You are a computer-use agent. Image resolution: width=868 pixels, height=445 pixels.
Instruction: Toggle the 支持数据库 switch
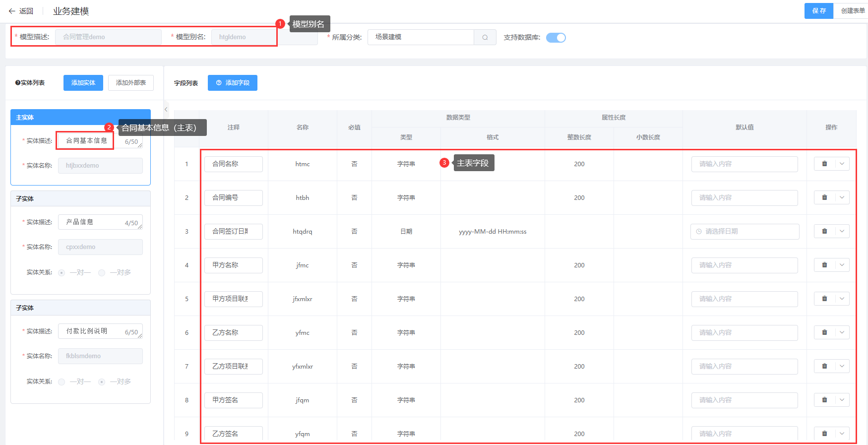pos(556,38)
